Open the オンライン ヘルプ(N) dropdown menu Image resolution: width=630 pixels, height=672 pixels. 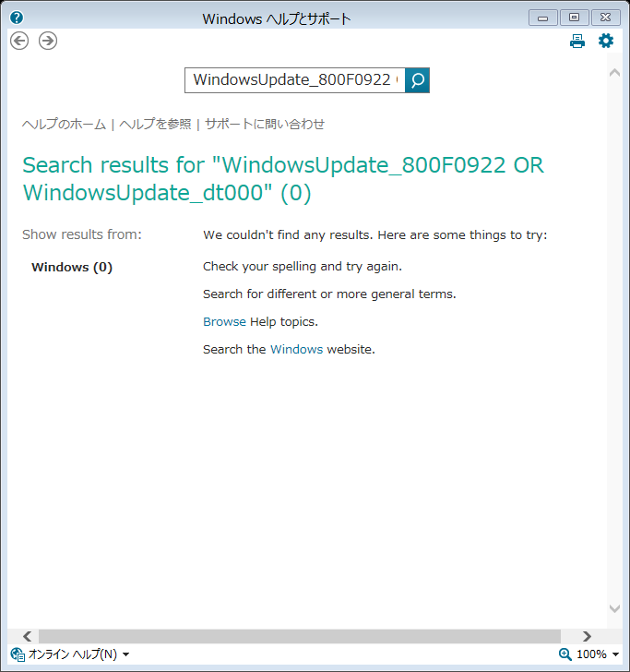click(77, 654)
